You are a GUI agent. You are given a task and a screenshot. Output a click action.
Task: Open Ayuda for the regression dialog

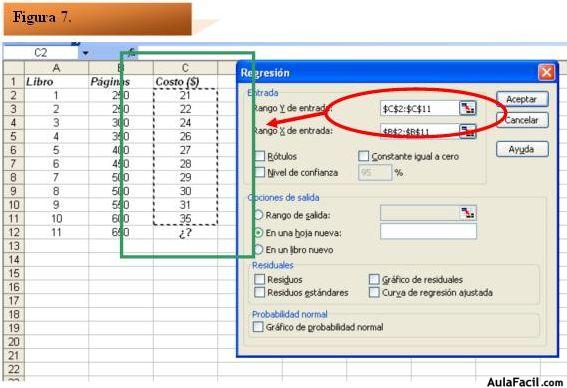(522, 149)
